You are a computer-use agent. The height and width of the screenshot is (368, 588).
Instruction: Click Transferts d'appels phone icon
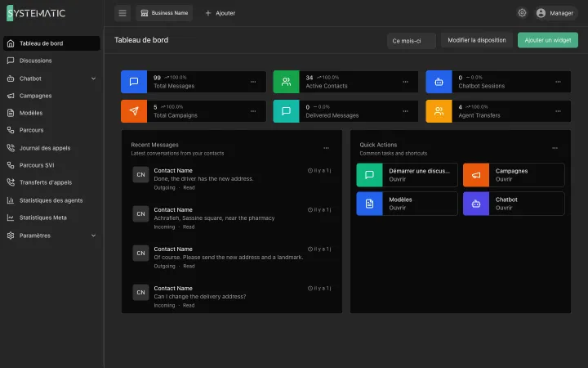[x=11, y=182]
